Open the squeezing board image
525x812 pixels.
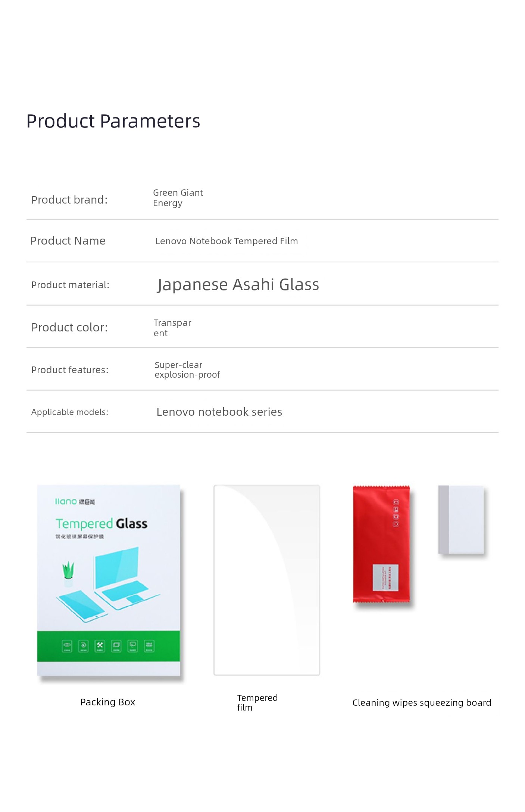pos(461,520)
